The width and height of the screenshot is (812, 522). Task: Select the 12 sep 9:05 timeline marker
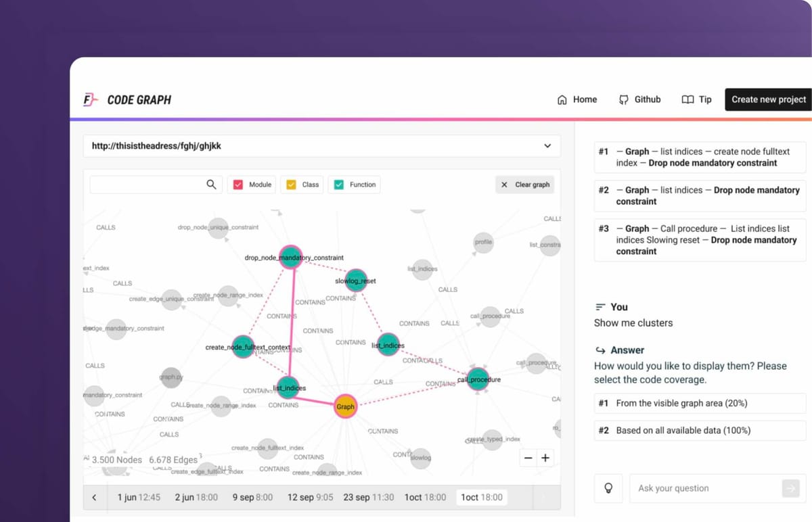click(310, 498)
